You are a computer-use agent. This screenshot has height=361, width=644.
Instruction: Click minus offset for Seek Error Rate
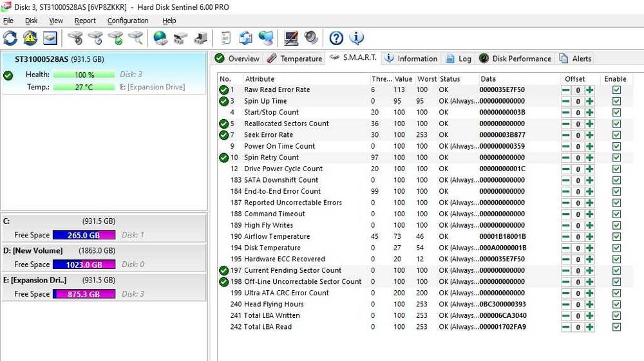pos(566,135)
